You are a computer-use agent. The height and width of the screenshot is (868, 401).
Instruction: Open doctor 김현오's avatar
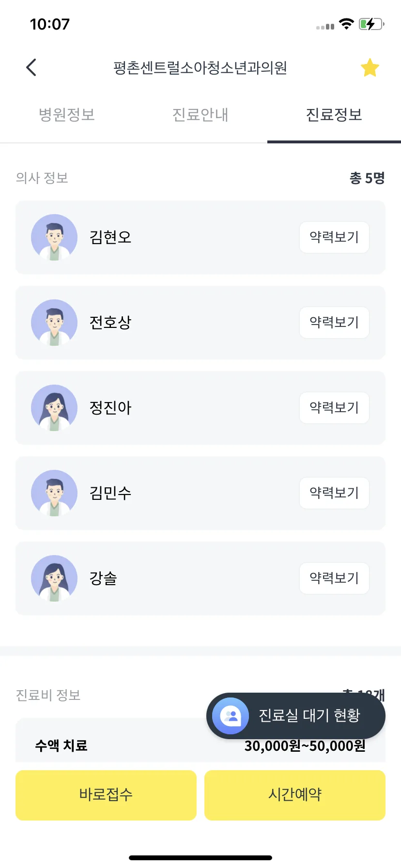click(54, 237)
